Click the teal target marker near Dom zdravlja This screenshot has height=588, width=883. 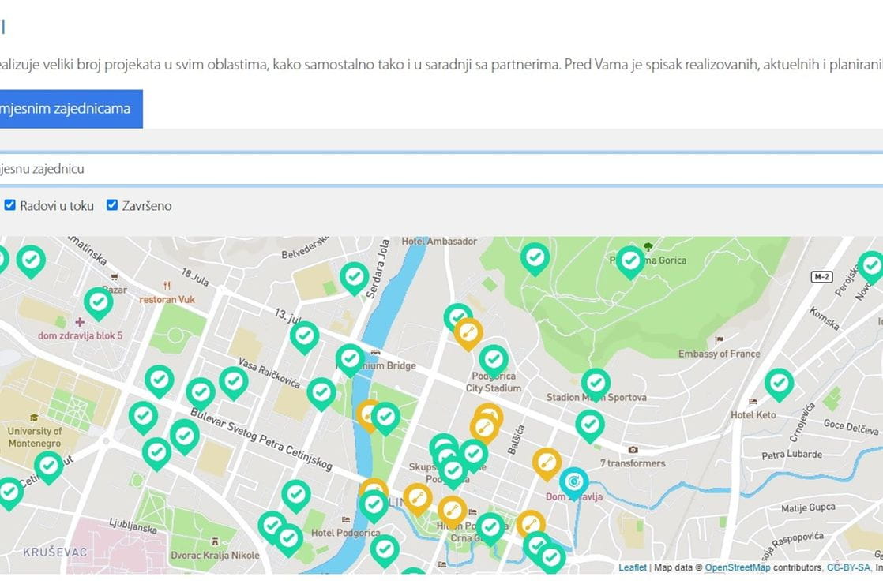(x=574, y=482)
